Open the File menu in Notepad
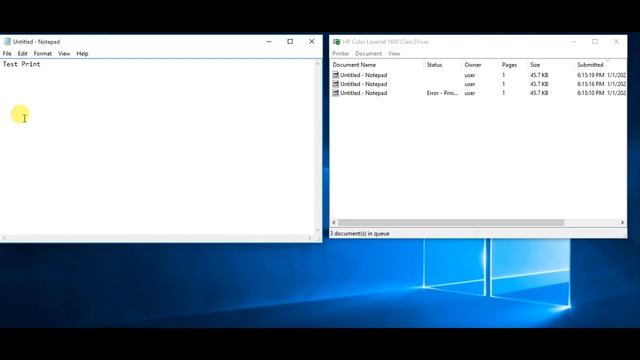Image resolution: width=640 pixels, height=360 pixels. [7, 53]
